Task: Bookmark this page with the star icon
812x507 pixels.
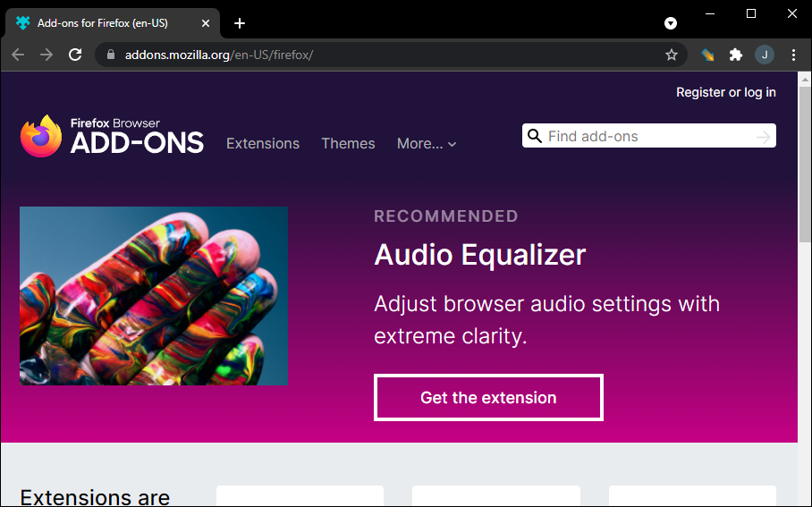Action: click(671, 55)
